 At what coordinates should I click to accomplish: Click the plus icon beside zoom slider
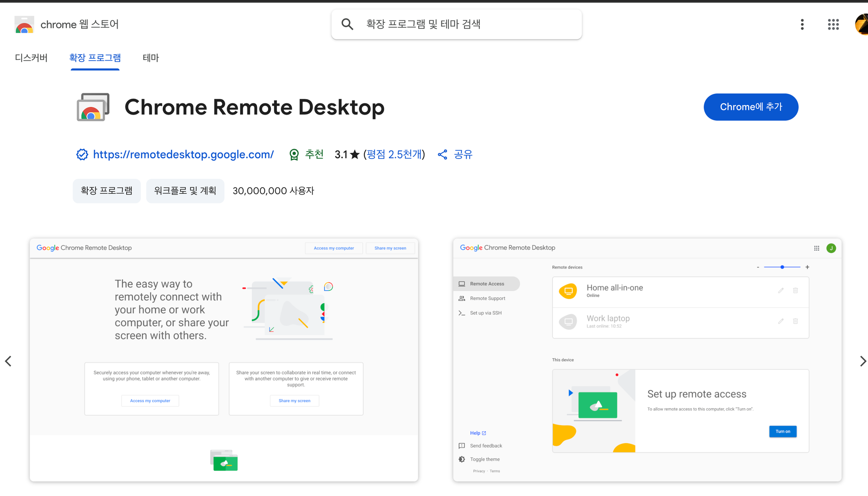[807, 267]
